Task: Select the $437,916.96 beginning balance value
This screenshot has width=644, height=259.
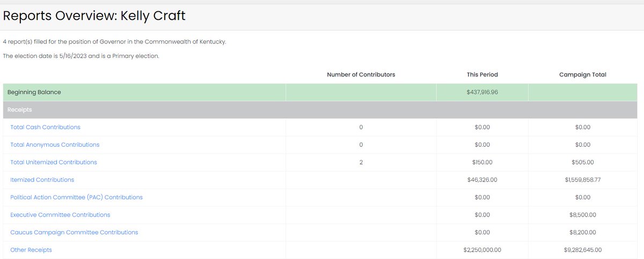Action: click(482, 92)
